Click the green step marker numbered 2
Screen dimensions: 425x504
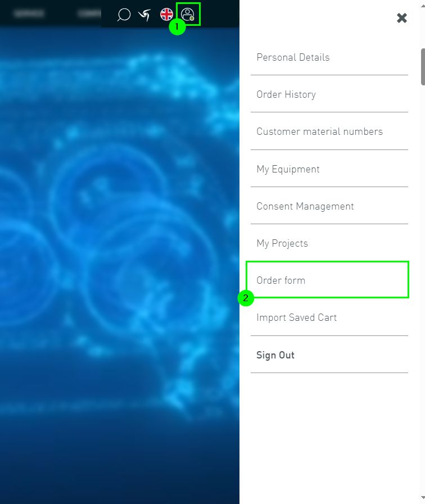pos(246,298)
